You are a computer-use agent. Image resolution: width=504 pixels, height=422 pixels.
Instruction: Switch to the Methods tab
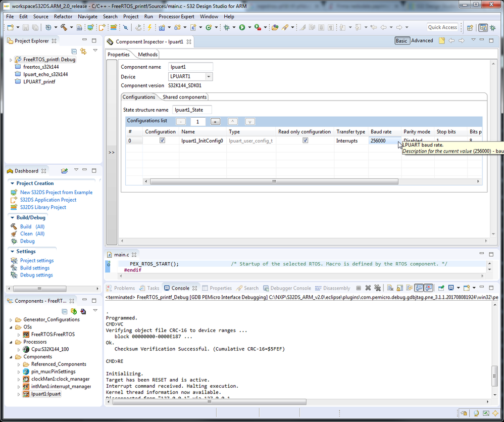147,55
